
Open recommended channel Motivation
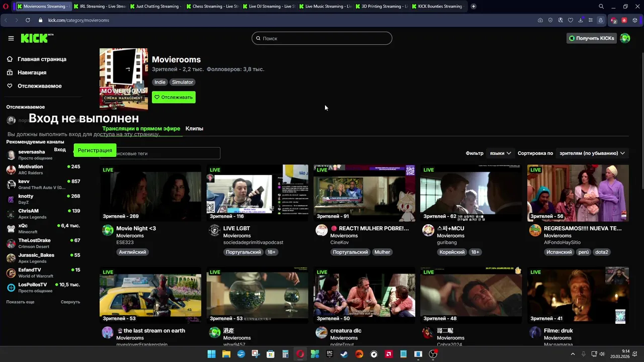click(43, 169)
